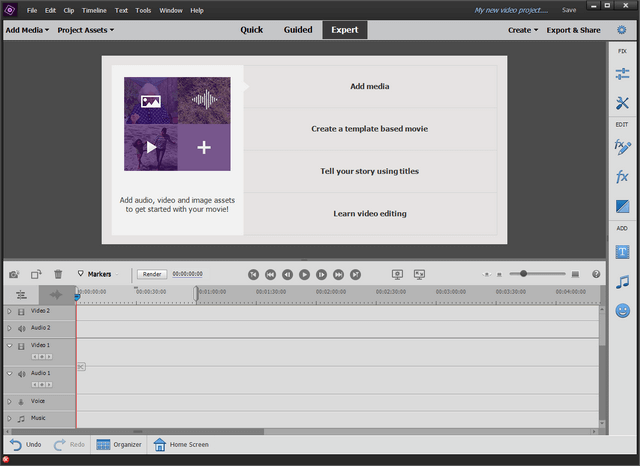Open the Titles and Text panel
Image resolution: width=640 pixels, height=466 pixels.
pyautogui.click(x=622, y=251)
